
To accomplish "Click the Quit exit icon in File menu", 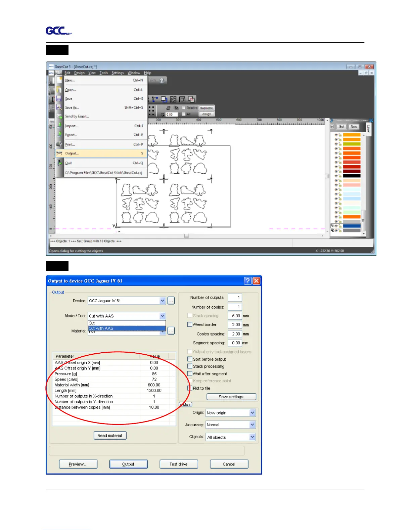I will [x=59, y=163].
